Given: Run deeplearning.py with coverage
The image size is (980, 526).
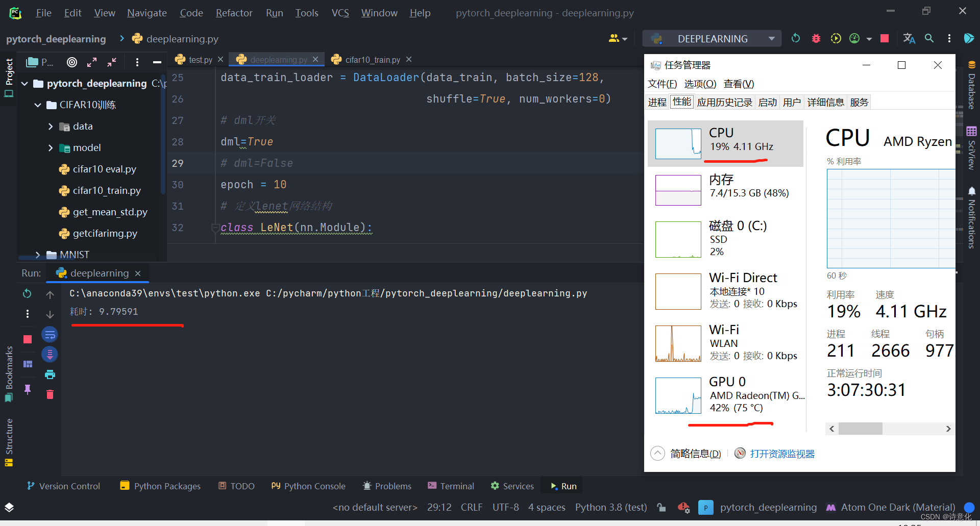Looking at the screenshot, I should point(836,38).
